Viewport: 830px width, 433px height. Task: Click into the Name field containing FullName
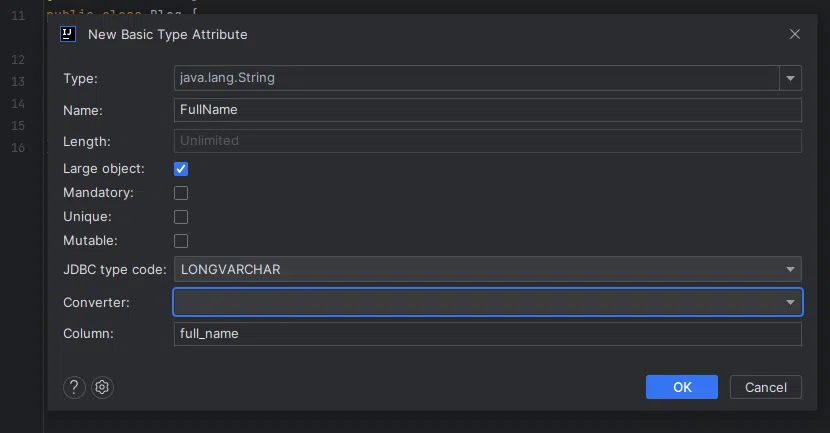[487, 109]
